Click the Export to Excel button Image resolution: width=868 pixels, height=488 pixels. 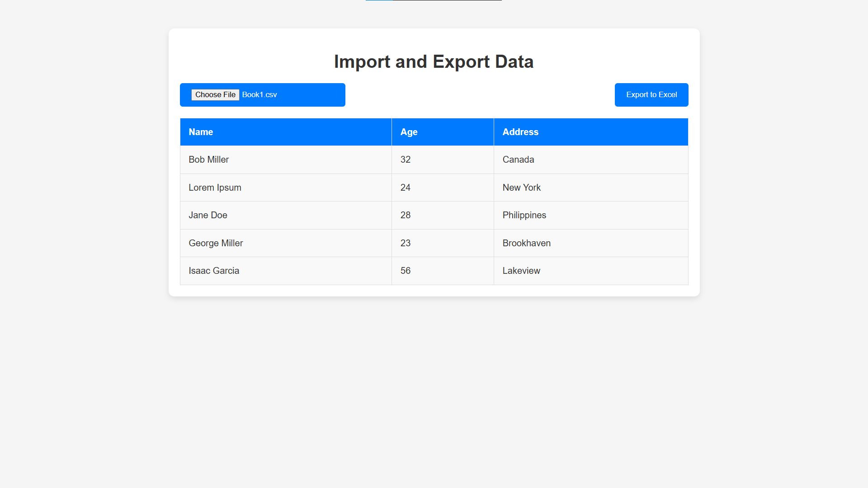[651, 95]
